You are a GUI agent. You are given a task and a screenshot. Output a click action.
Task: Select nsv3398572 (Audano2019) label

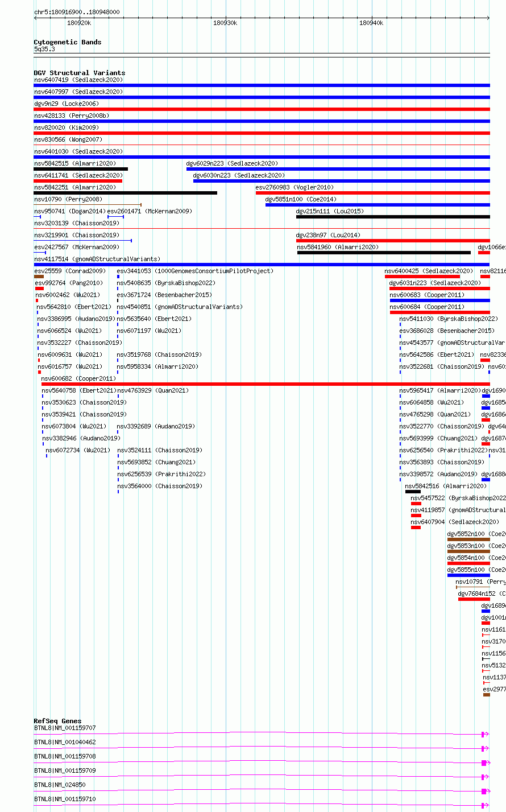point(439,474)
